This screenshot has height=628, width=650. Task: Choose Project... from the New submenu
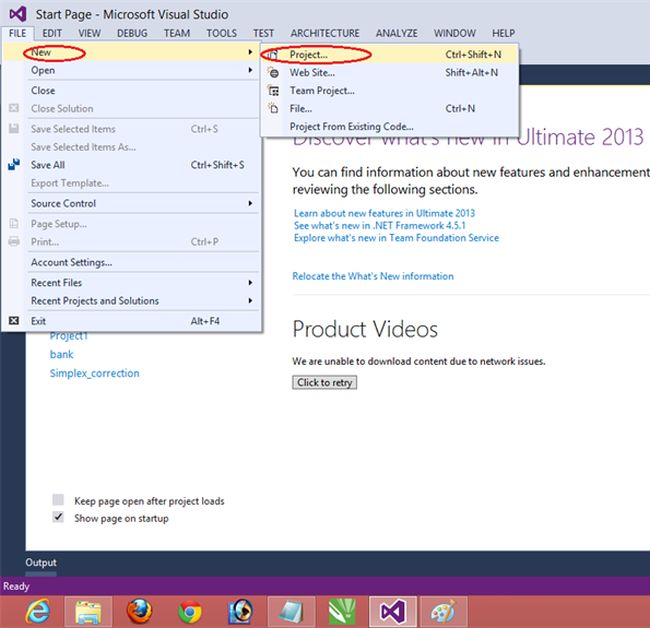389,54
